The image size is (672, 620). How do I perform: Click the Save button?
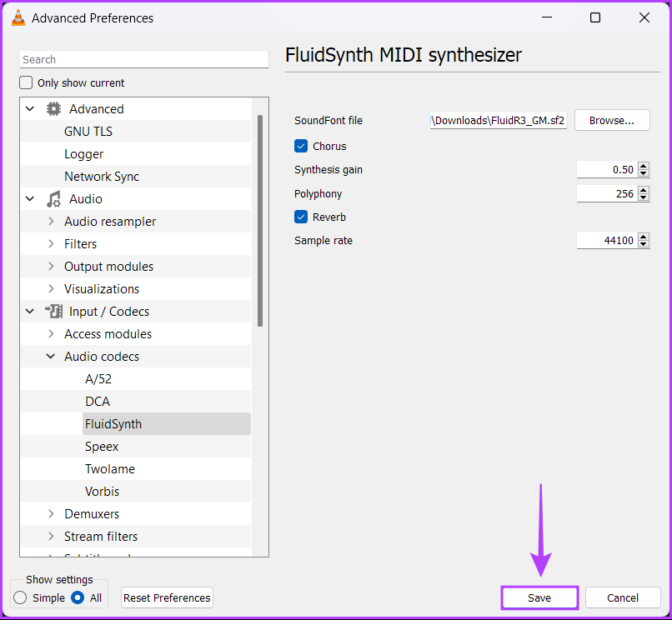click(x=539, y=597)
